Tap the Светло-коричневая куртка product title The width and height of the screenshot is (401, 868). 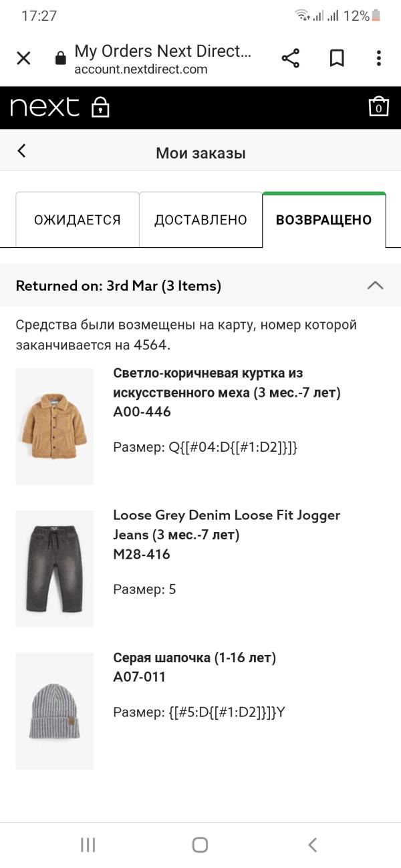(227, 383)
